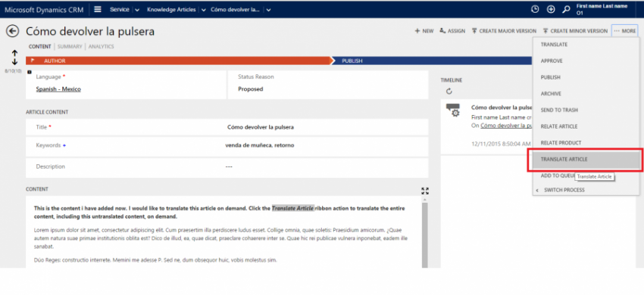Click the Status Reason value Proposed
The width and height of the screenshot is (644, 295).
(251, 89)
